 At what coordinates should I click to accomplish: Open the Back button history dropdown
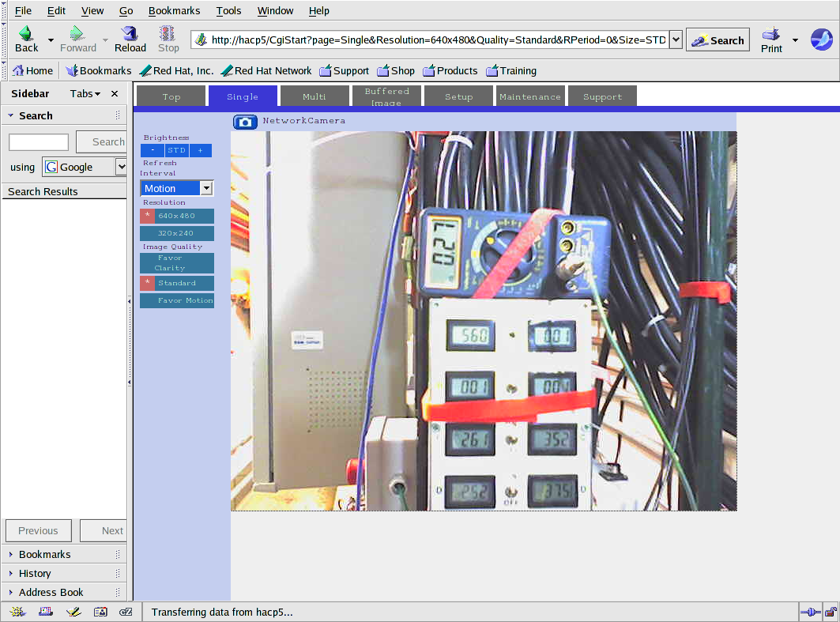tap(51, 40)
